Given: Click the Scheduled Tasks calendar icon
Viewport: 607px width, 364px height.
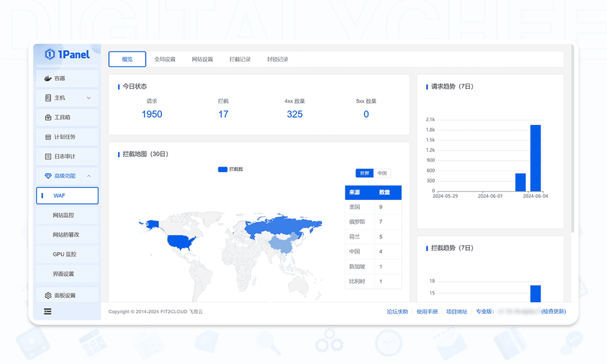Looking at the screenshot, I should tap(48, 137).
